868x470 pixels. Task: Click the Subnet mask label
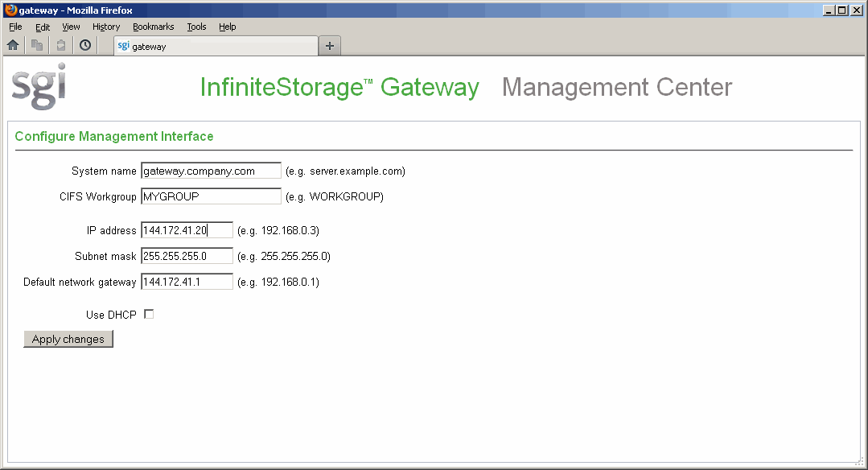coord(105,256)
